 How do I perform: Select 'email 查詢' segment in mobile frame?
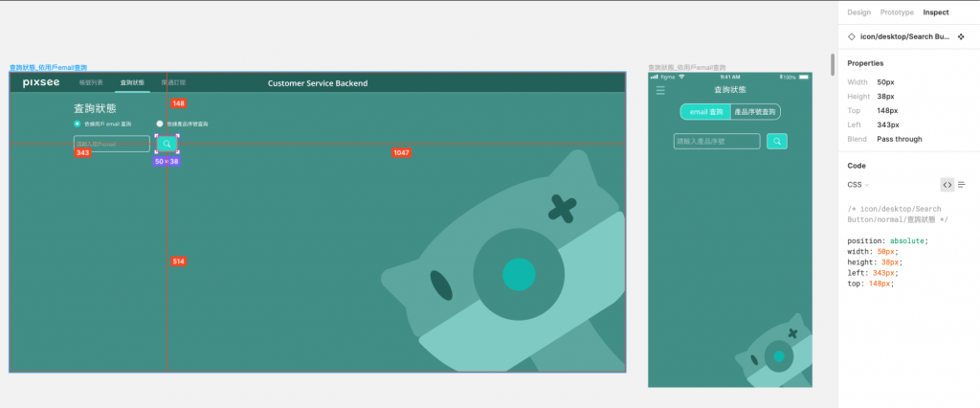tap(705, 112)
